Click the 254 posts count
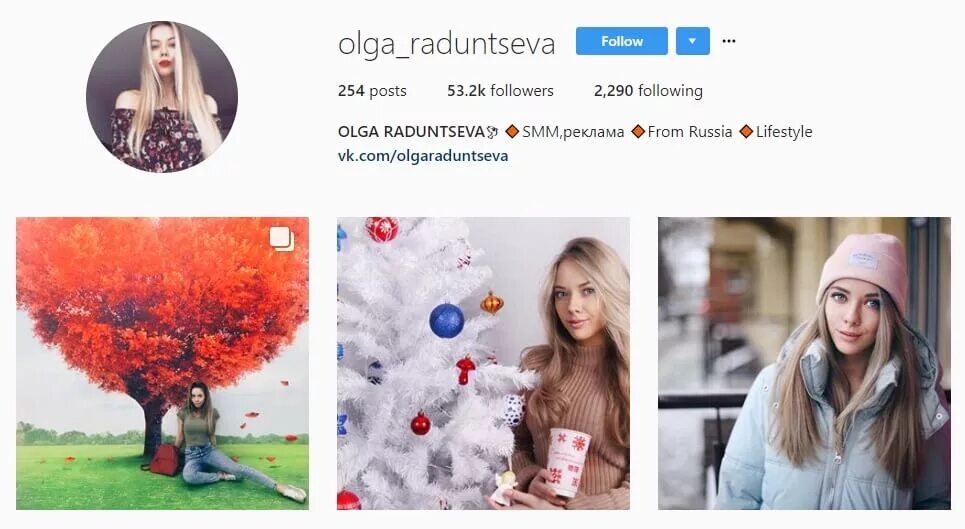Viewport: 965px width, 529px height. (x=372, y=91)
